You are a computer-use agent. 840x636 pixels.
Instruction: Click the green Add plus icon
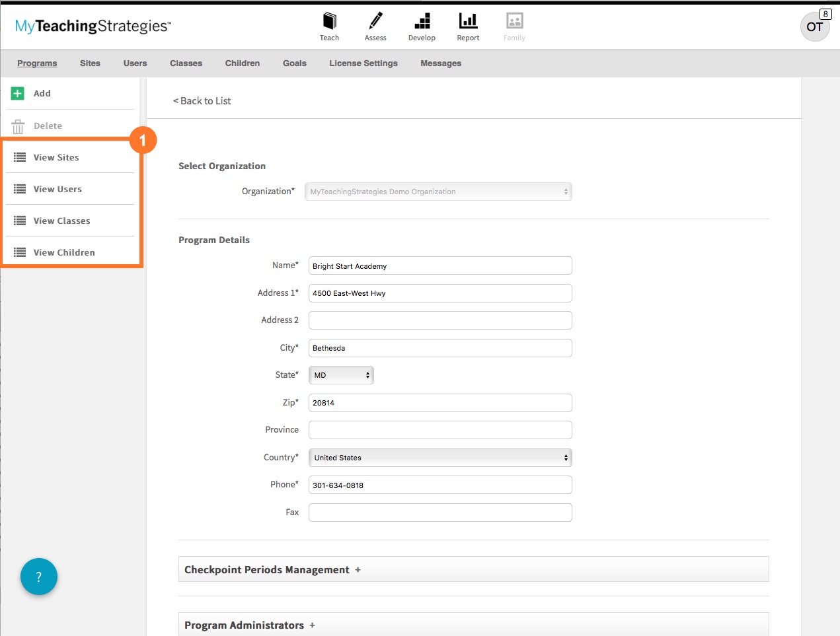(x=18, y=94)
